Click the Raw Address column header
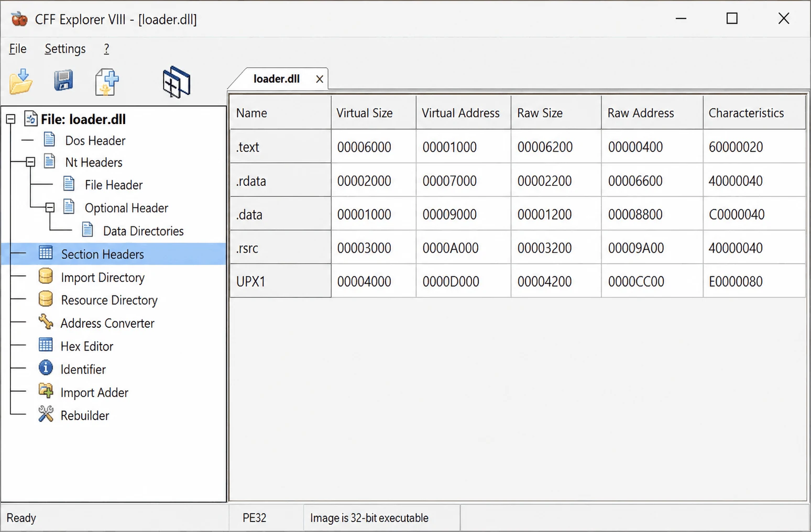The width and height of the screenshot is (811, 532). tap(652, 113)
